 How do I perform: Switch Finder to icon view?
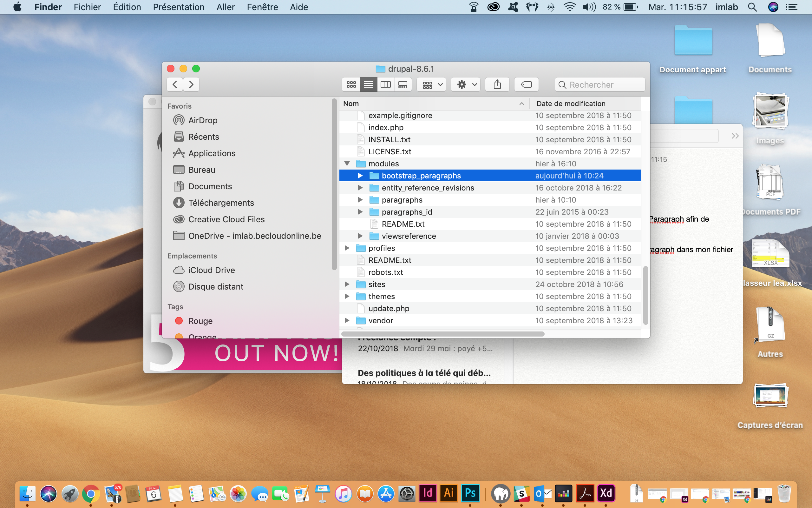(351, 84)
